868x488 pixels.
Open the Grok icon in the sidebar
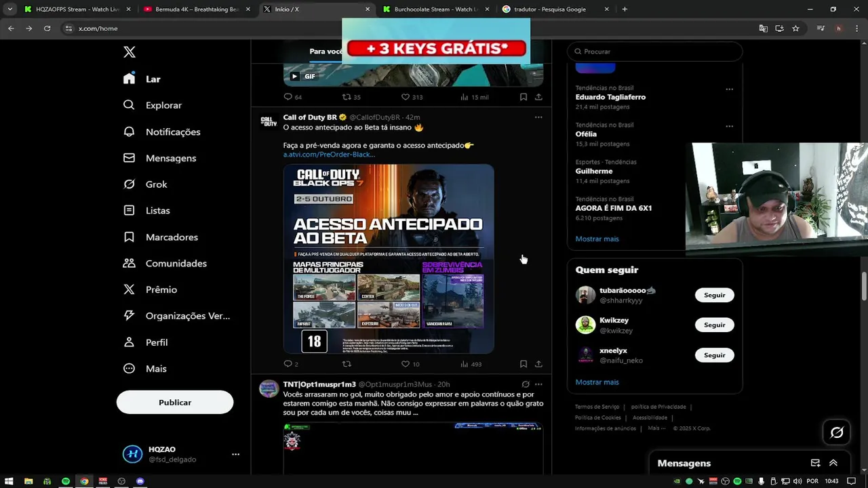click(129, 184)
